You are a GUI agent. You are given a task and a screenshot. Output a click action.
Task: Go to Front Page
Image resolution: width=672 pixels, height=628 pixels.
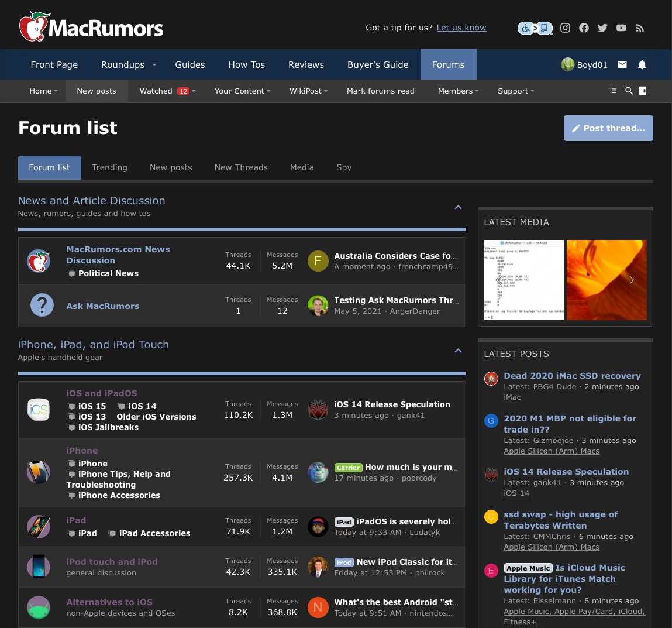[54, 65]
